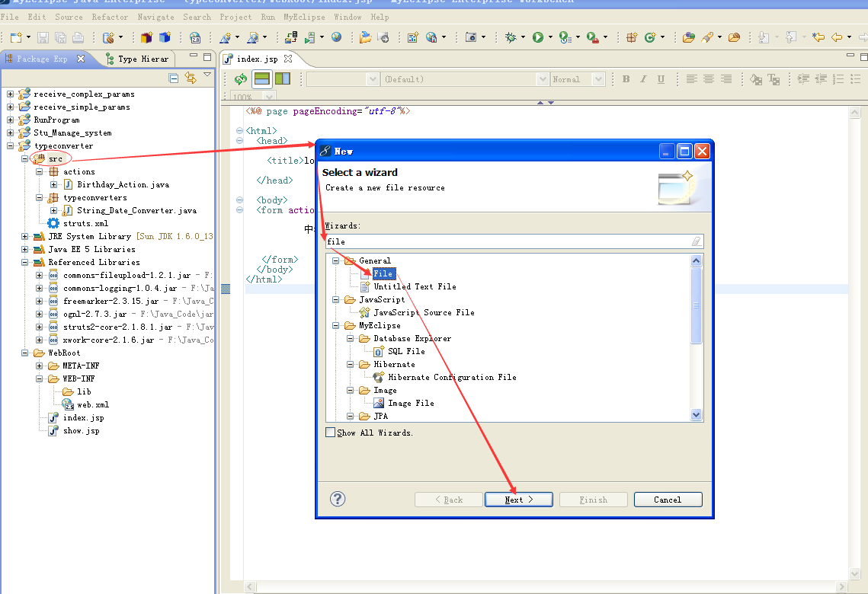This screenshot has height=594, width=868.
Task: Open the Window menu
Action: pyautogui.click(x=348, y=18)
